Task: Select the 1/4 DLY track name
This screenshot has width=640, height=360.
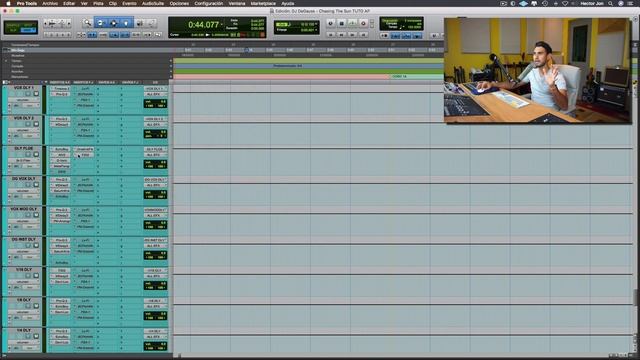Action: coord(24,330)
